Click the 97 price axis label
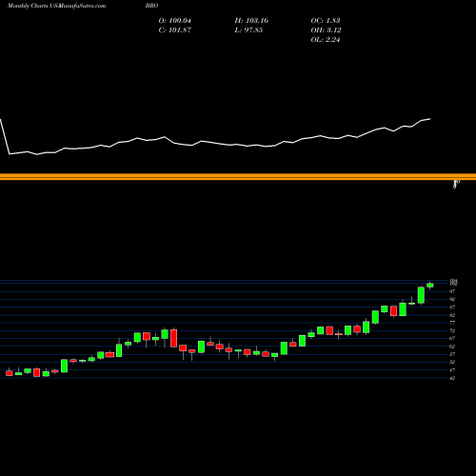 (452, 291)
